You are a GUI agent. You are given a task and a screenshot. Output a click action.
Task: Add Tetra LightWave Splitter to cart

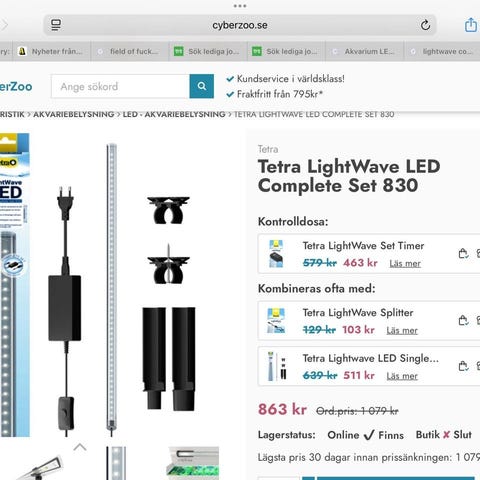pos(463,320)
